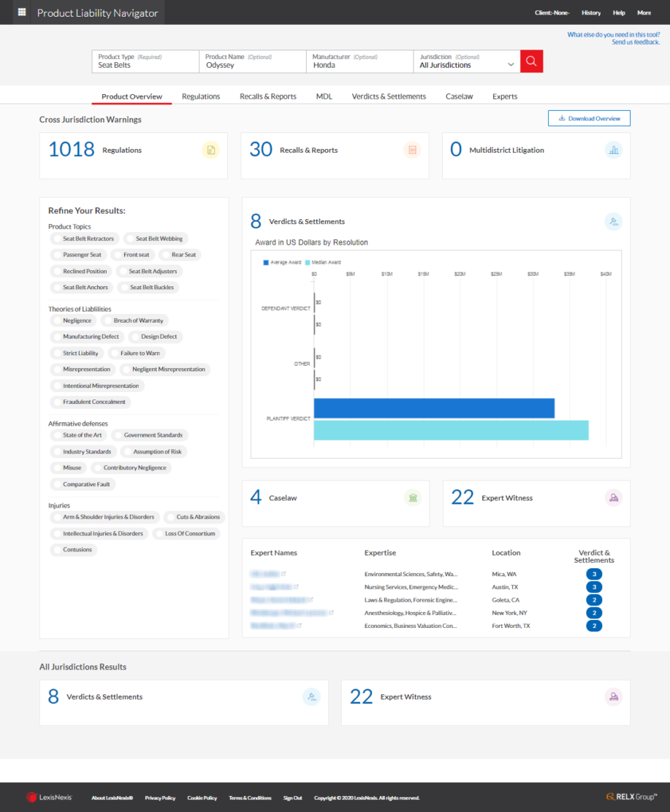Switch to the Recalls & Reports tab
Viewport: 670px width, 812px height.
click(x=268, y=96)
